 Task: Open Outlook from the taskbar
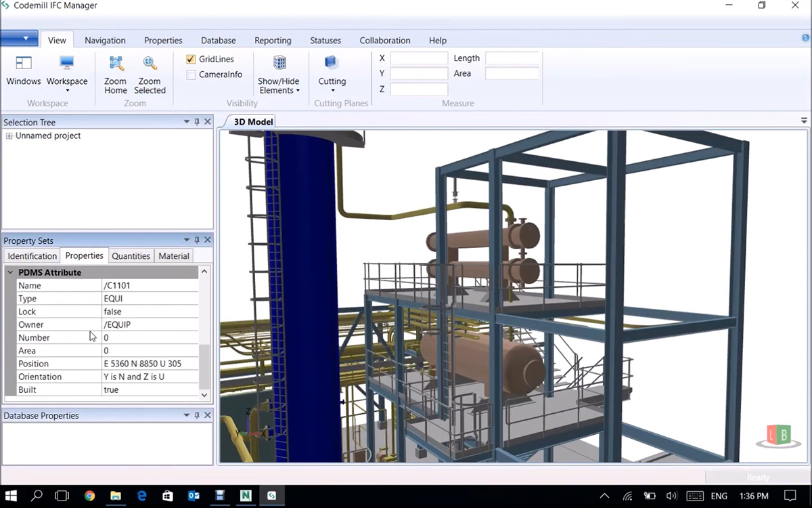(194, 496)
